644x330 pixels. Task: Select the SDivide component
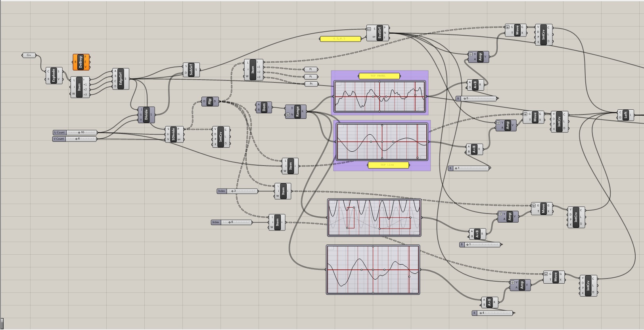pyautogui.click(x=173, y=134)
